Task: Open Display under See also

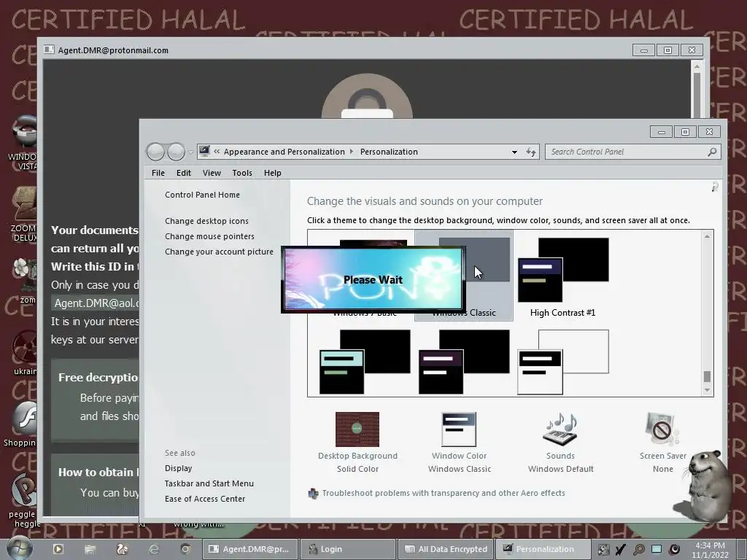Action: pyautogui.click(x=179, y=468)
